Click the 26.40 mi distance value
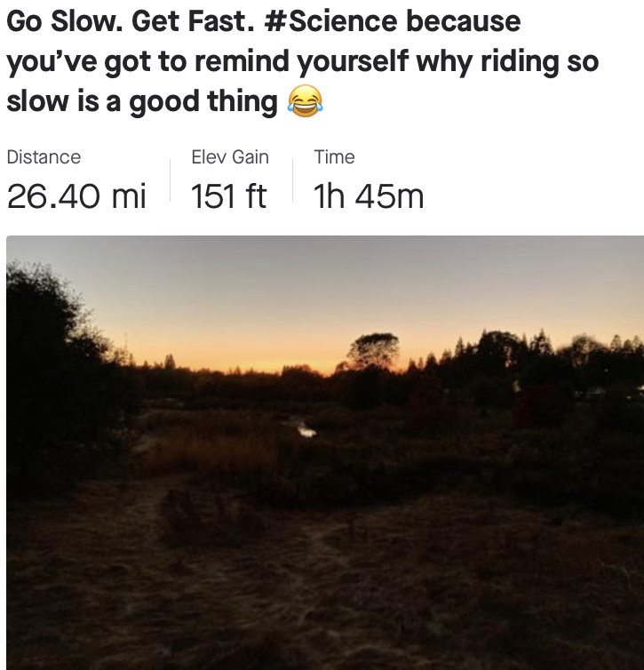Screen dimensions: 644x670 point(76,196)
